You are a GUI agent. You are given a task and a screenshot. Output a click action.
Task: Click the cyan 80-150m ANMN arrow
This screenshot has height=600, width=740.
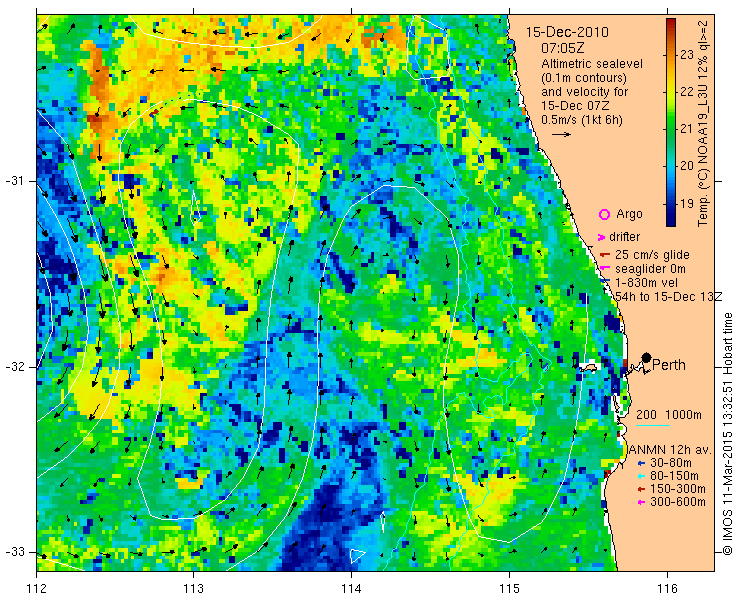point(641,476)
